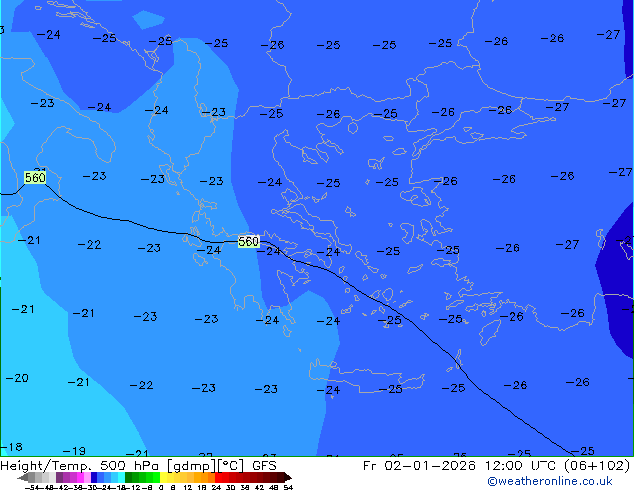634x490 pixels.
Task: Click the dark maroon right arrow end of scale
Action: [288, 477]
